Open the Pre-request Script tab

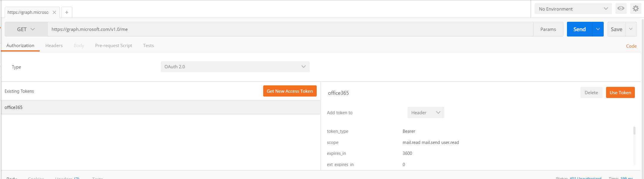point(114,46)
